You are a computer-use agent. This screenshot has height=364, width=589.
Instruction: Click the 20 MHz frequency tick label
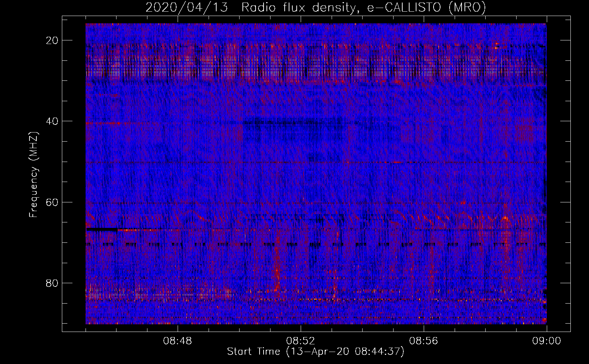point(52,40)
